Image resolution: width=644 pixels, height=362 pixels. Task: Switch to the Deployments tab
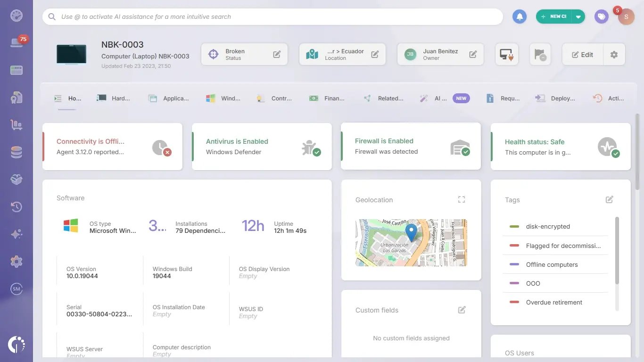click(555, 99)
